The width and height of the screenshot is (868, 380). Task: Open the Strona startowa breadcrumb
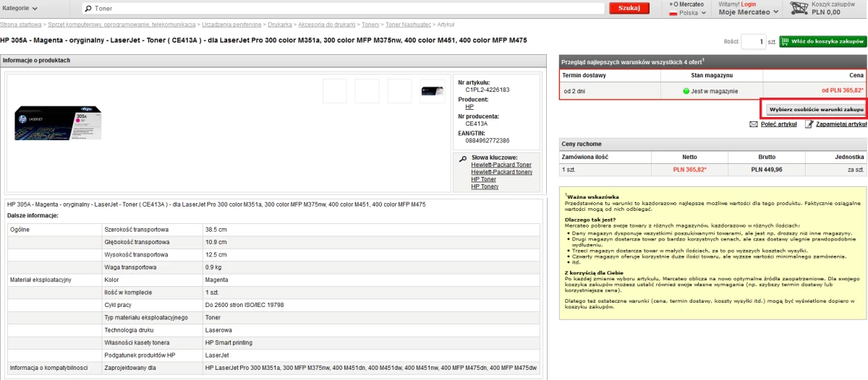(x=21, y=25)
